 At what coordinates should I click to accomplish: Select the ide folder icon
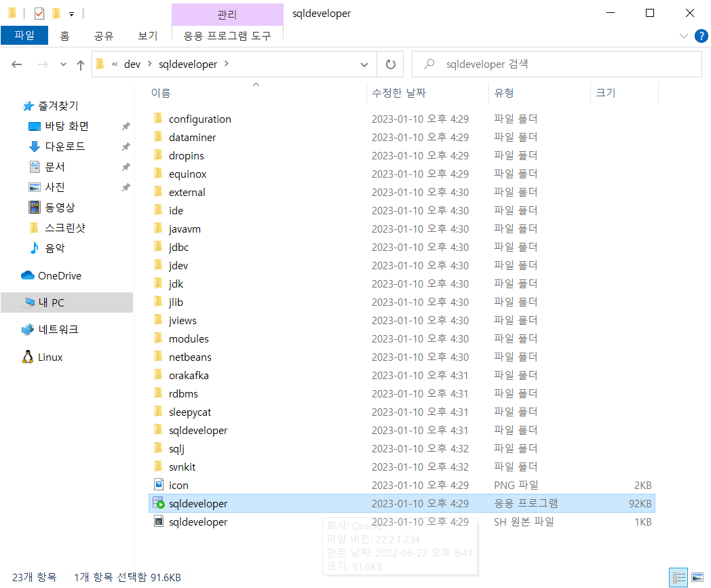158,210
